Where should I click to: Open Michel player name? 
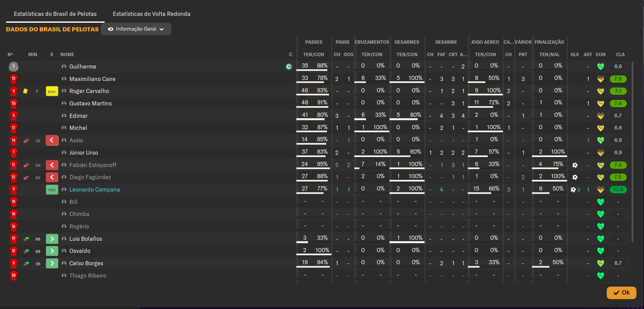78,128
